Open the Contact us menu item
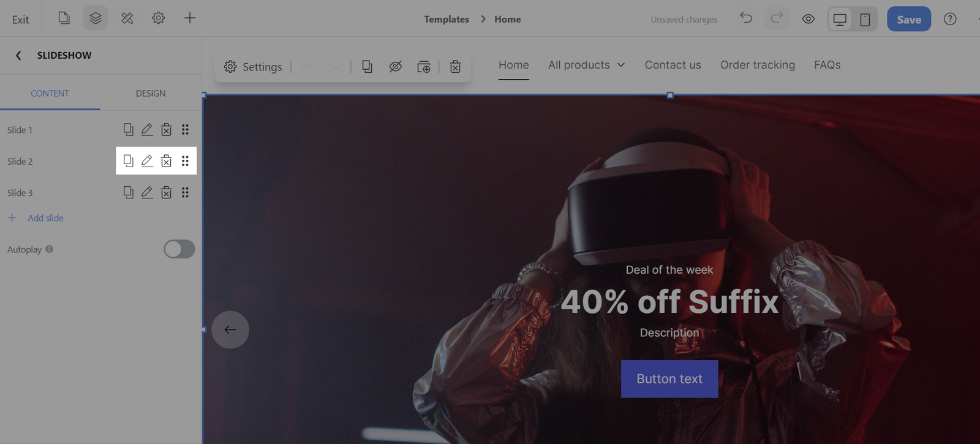The height and width of the screenshot is (444, 980). (x=673, y=65)
